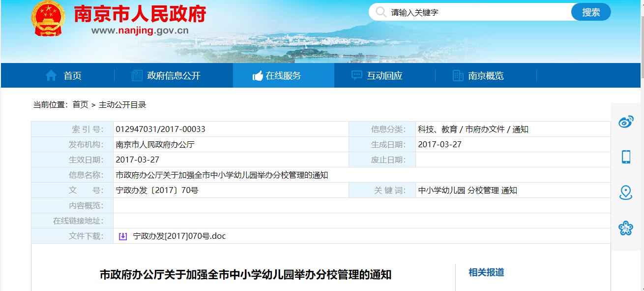Click the icon beside 南京概览
Image resolution: width=644 pixels, height=291 pixels.
[x=457, y=75]
